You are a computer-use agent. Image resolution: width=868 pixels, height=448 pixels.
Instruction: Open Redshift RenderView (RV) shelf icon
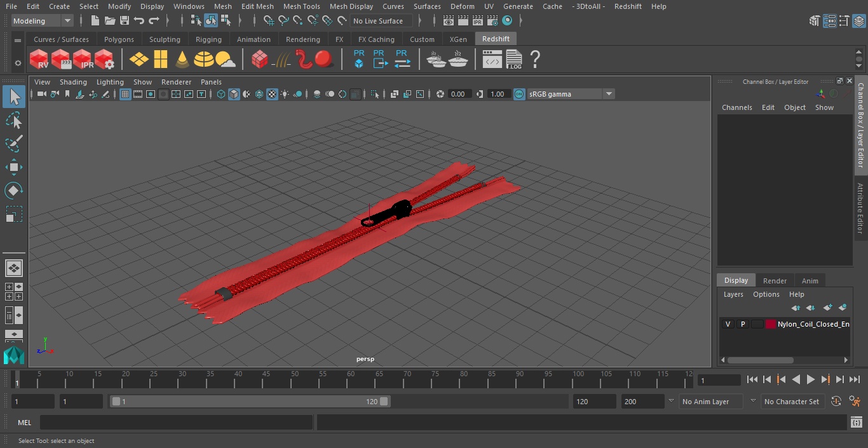point(39,60)
